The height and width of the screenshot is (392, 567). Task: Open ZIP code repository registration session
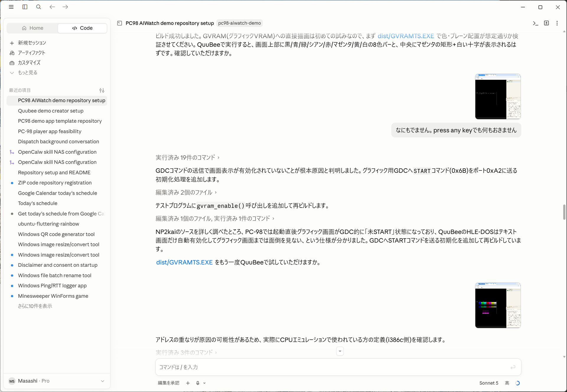(x=57, y=183)
